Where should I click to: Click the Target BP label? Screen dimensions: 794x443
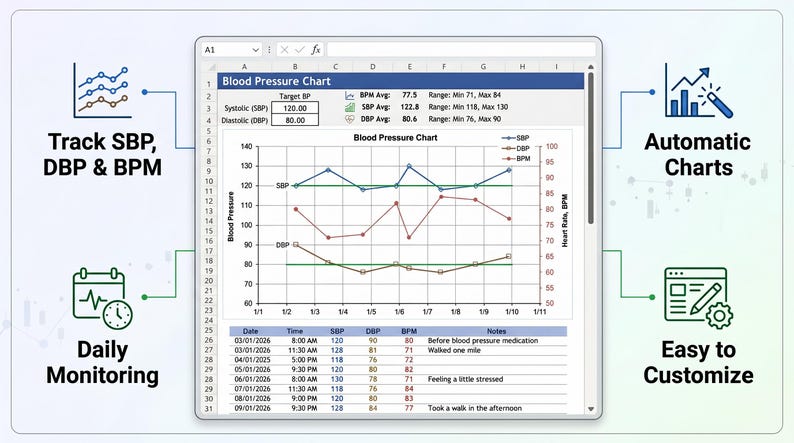coord(295,96)
